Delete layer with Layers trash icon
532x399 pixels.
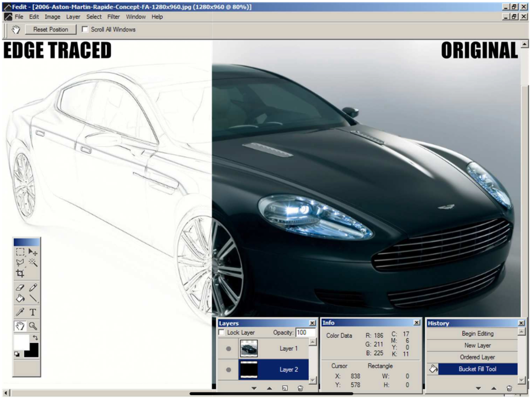pyautogui.click(x=300, y=388)
